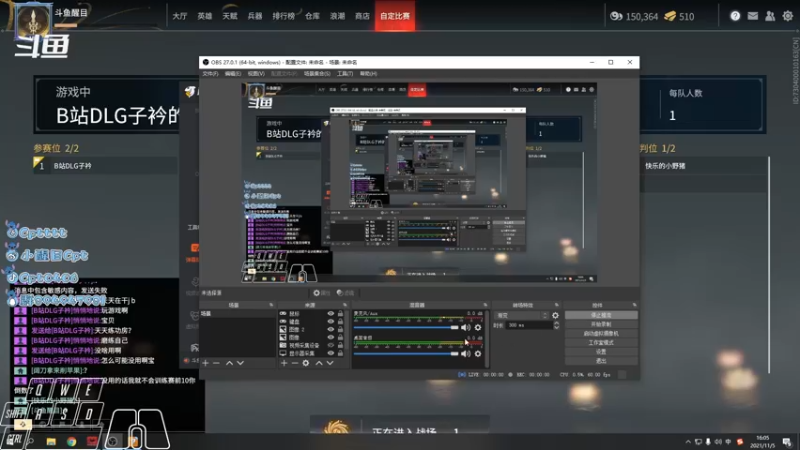Image resolution: width=800 pixels, height=450 pixels.
Task: Toggle the lock on the 显示器采集 source
Action: point(340,353)
